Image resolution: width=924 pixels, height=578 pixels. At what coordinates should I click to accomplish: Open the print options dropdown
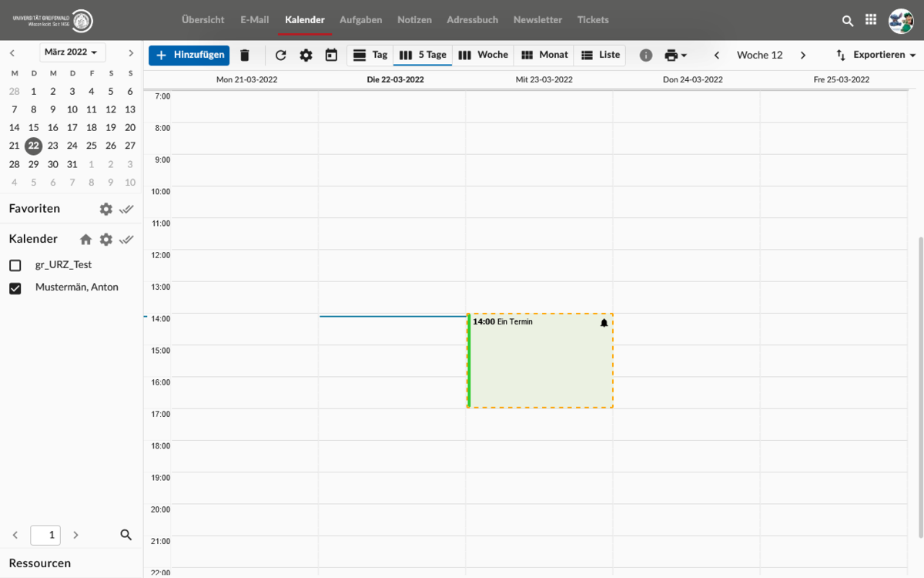pyautogui.click(x=675, y=55)
